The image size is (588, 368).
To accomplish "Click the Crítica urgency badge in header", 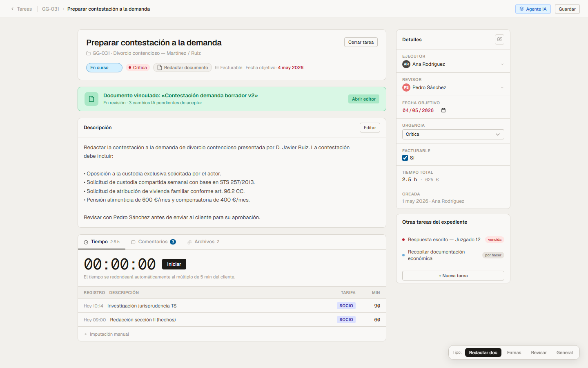I will pos(138,68).
